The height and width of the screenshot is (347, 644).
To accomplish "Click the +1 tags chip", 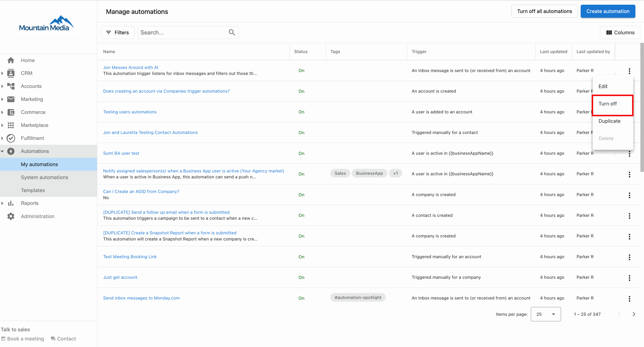I will [x=395, y=173].
